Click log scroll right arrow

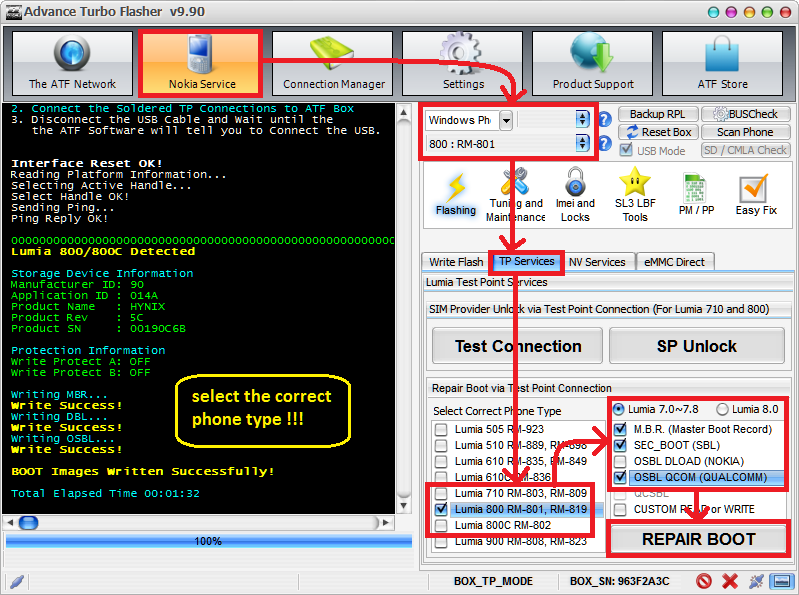point(386,522)
